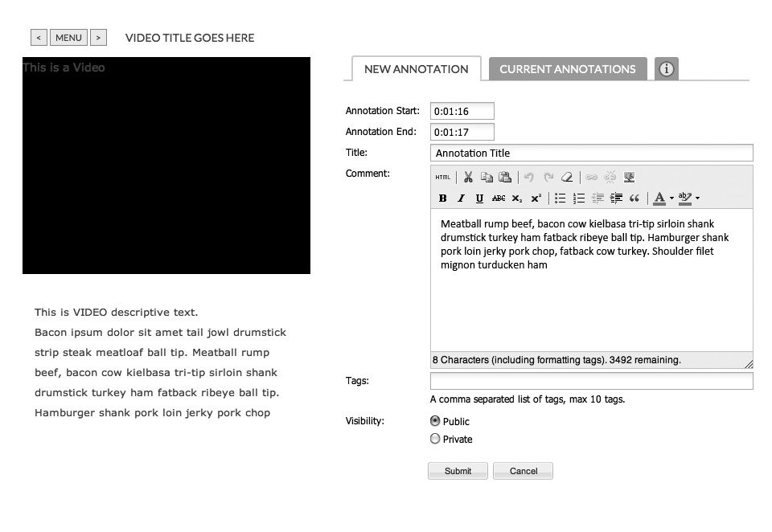772x532 pixels.
Task: Toggle the HTML source view
Action: click(443, 178)
